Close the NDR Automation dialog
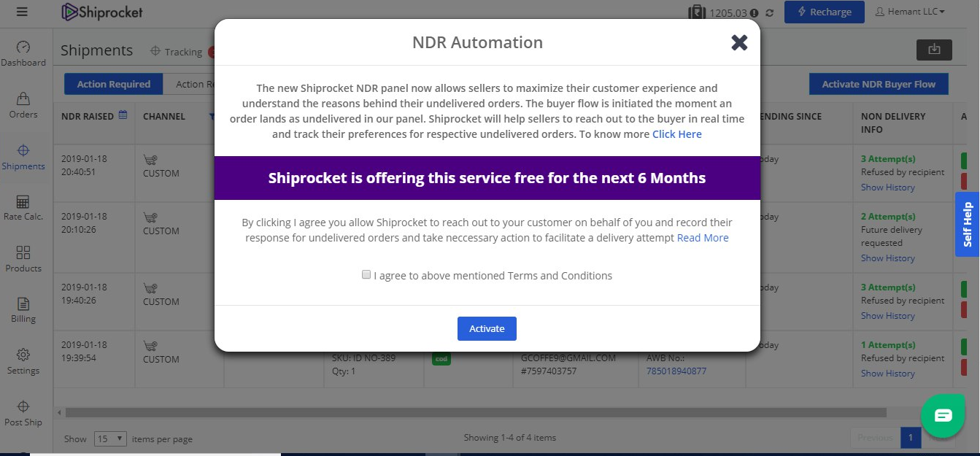This screenshot has width=980, height=456. [x=739, y=42]
